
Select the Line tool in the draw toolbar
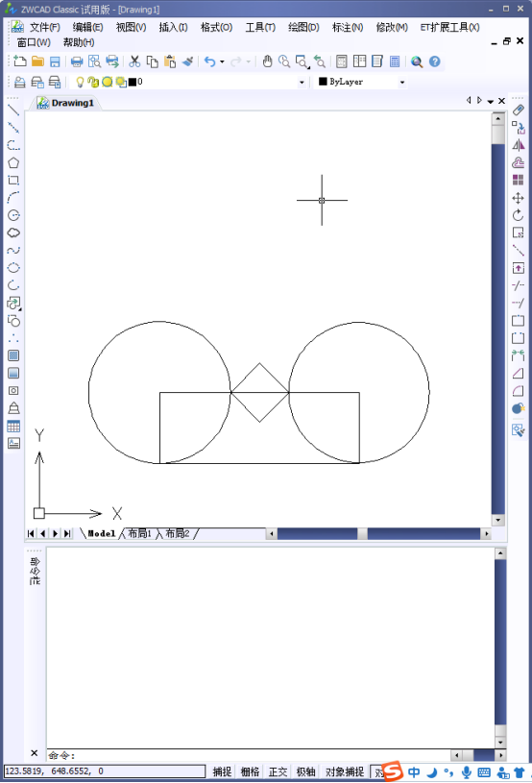click(13, 110)
